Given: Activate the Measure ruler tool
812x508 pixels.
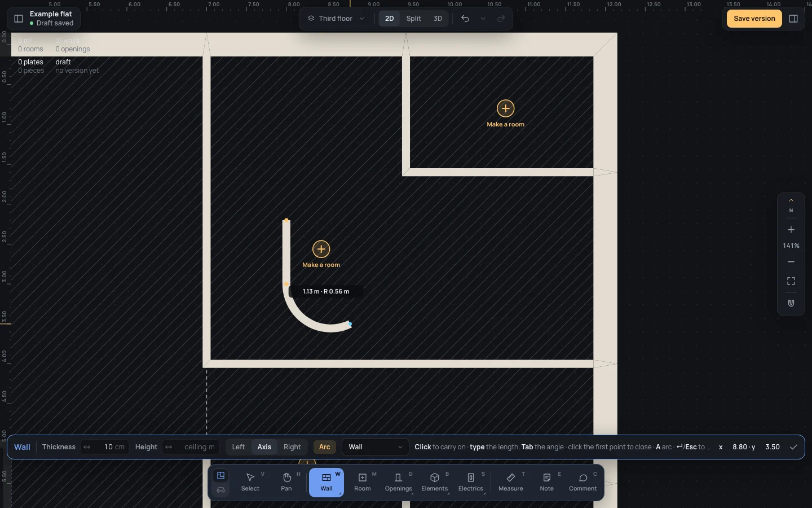Looking at the screenshot, I should (511, 483).
